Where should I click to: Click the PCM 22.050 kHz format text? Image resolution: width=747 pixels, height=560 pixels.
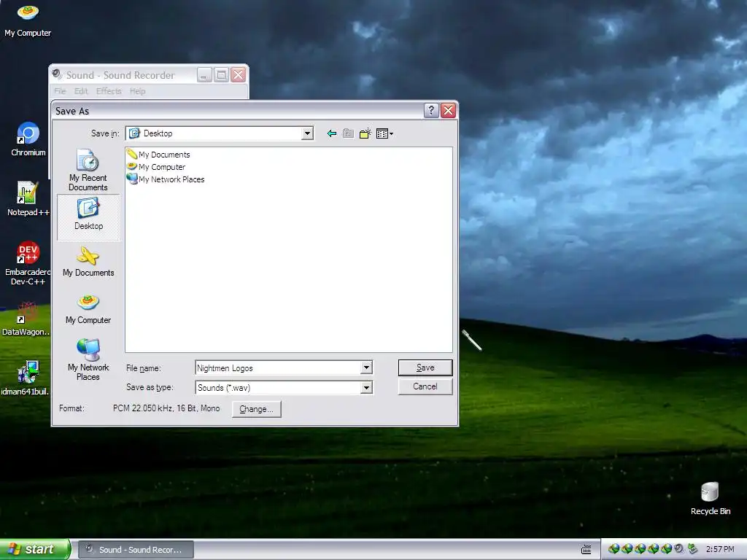[166, 408]
